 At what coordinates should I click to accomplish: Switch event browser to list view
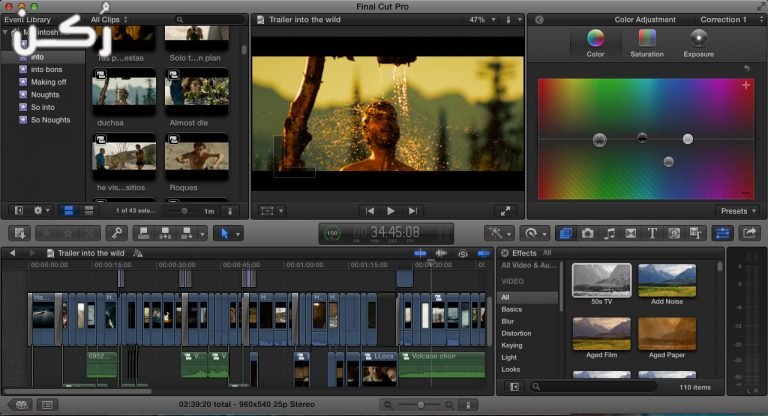(89, 211)
